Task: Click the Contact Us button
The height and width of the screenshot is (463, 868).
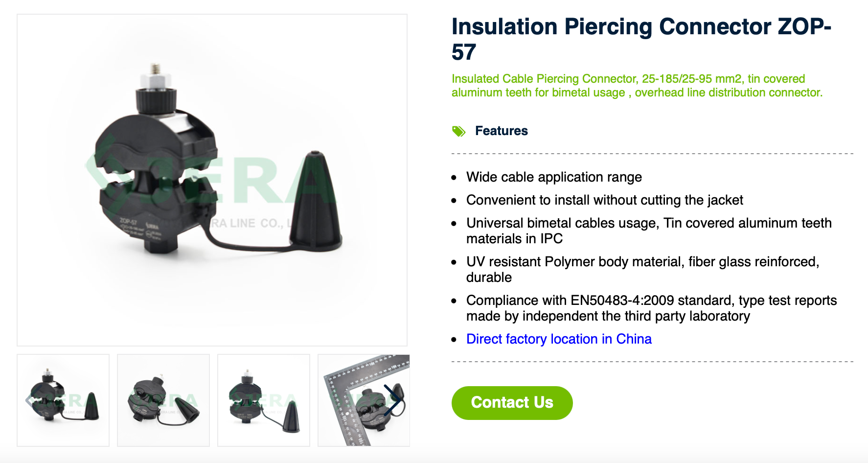Action: pyautogui.click(x=512, y=402)
